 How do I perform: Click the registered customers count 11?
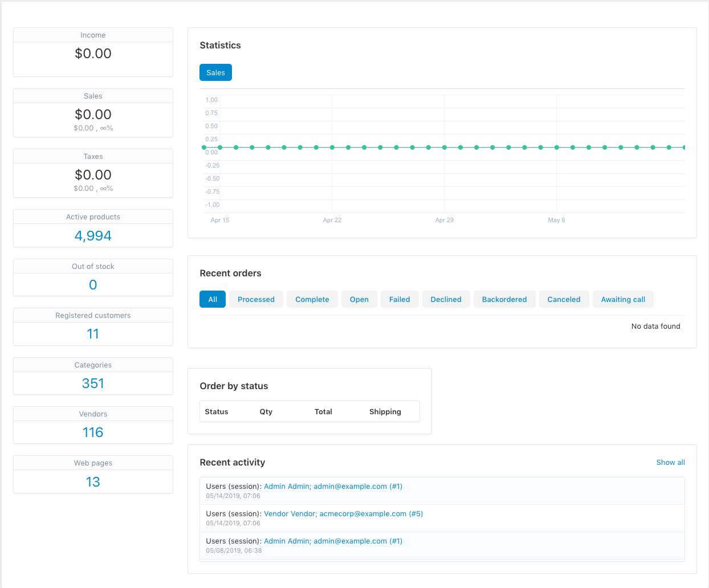[x=93, y=333]
